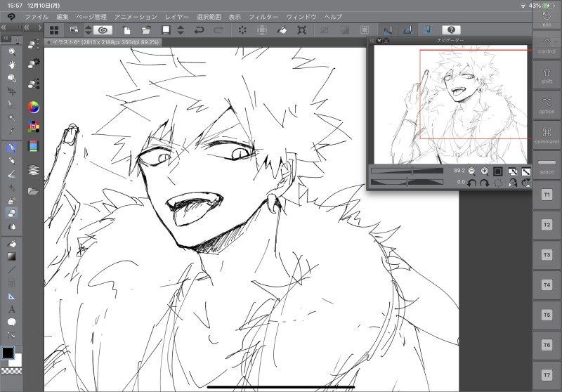
Task: Open the ウィンドウ menu
Action: click(x=301, y=17)
